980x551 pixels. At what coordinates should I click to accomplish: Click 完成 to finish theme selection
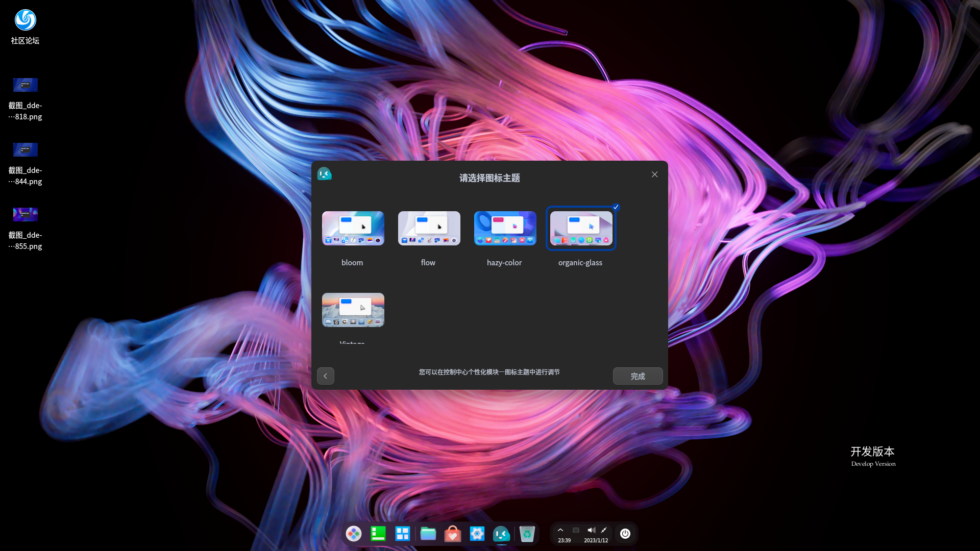pos(638,376)
